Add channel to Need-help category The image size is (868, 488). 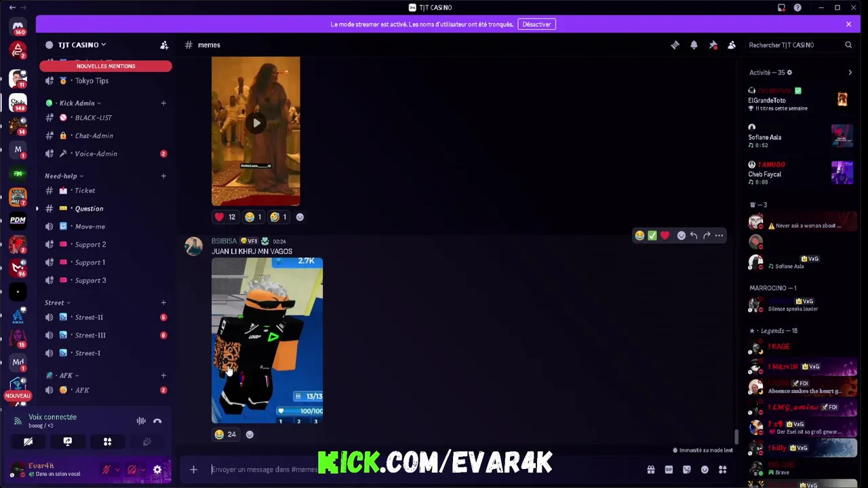163,176
